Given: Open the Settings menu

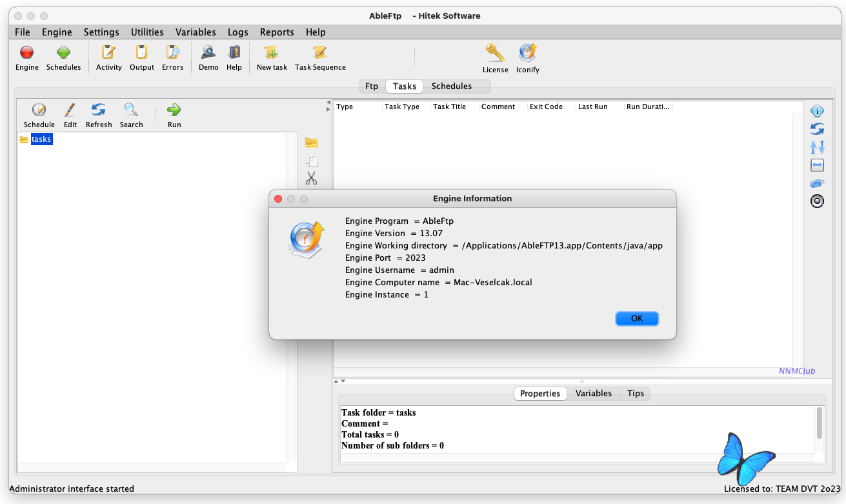Looking at the screenshot, I should pyautogui.click(x=101, y=32).
